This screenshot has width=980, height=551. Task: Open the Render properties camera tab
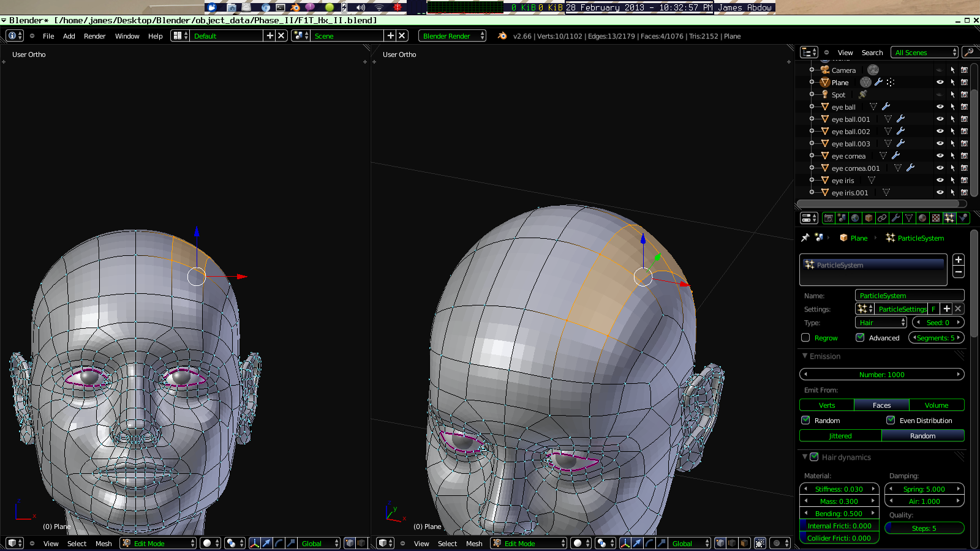829,218
